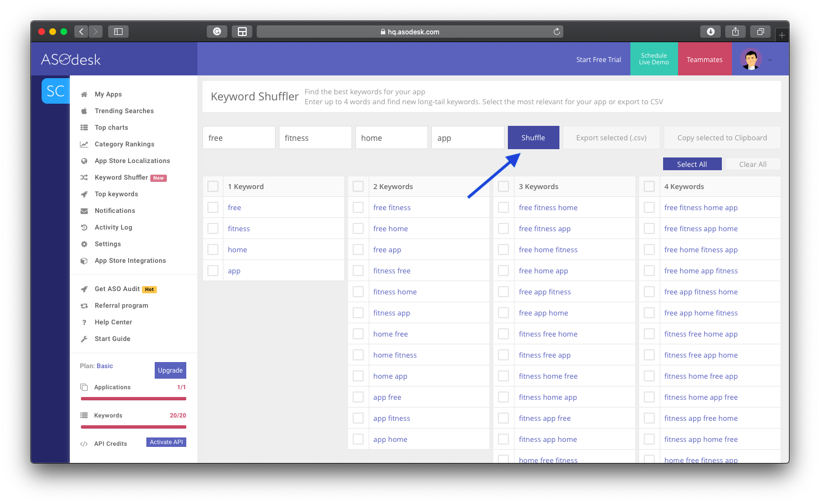Open the 'fitness home app' keyword link
820x504 pixels.
tap(548, 397)
